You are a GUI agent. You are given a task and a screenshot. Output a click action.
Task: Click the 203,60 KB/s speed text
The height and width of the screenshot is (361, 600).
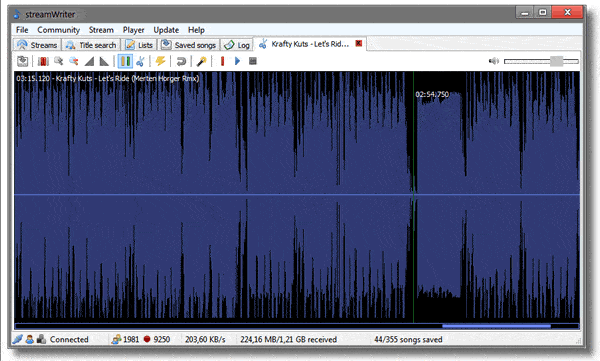click(205, 339)
